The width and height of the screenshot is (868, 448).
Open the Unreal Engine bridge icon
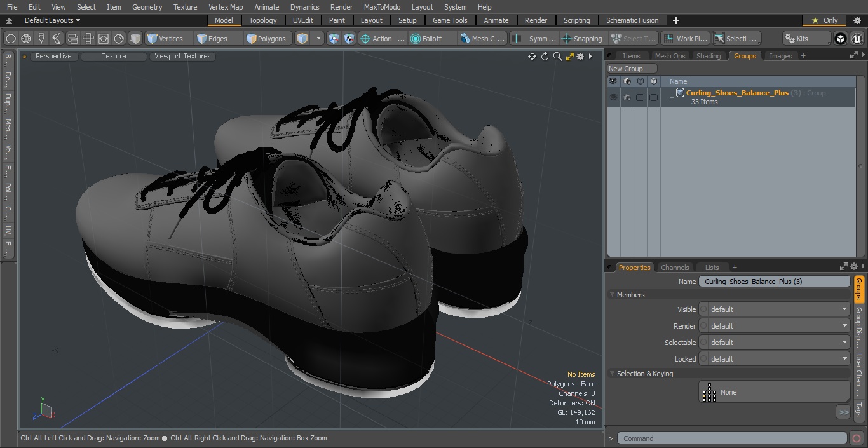coord(857,39)
